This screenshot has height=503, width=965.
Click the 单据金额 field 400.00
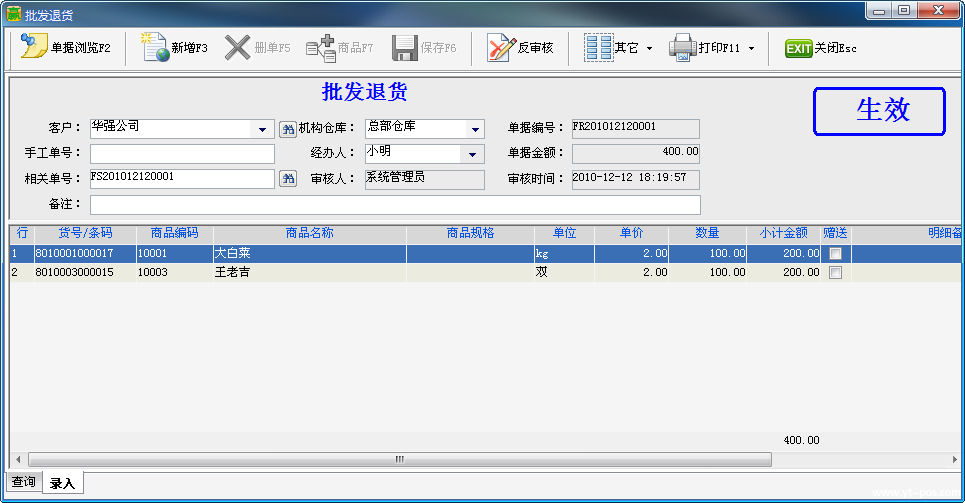point(636,153)
